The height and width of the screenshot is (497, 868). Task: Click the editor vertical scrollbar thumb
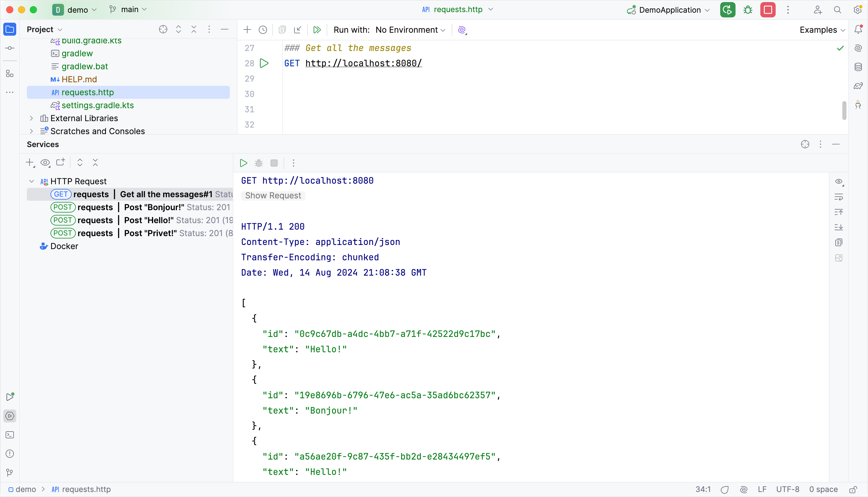[844, 111]
